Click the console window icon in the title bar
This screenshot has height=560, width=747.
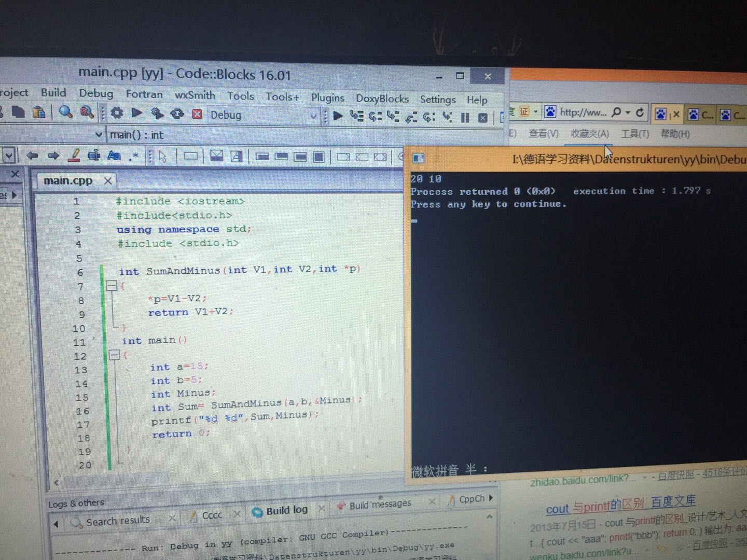pyautogui.click(x=418, y=158)
